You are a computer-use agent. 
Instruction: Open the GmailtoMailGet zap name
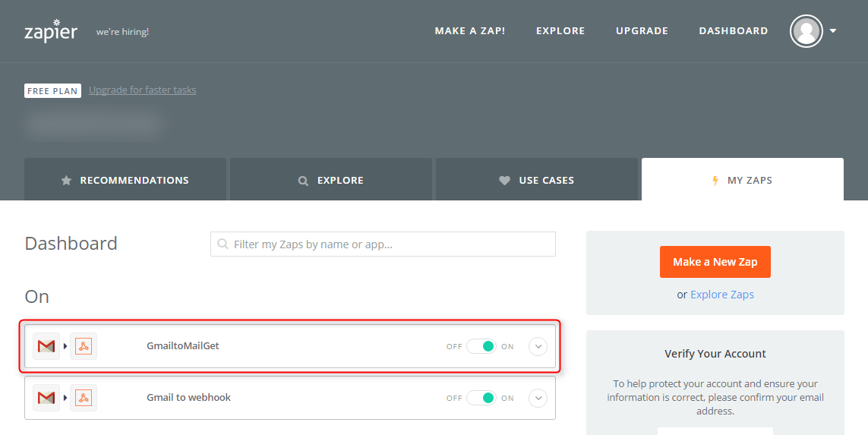[x=183, y=346]
